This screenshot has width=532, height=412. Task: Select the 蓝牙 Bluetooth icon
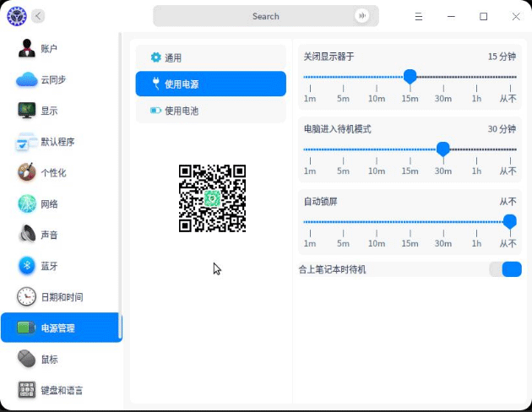pyautogui.click(x=26, y=265)
